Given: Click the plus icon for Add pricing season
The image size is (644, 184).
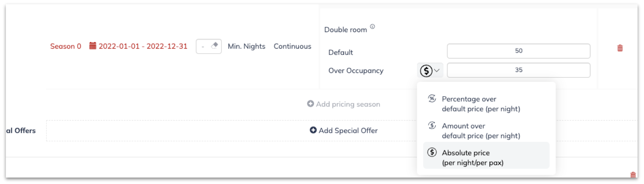Looking at the screenshot, I should 310,104.
